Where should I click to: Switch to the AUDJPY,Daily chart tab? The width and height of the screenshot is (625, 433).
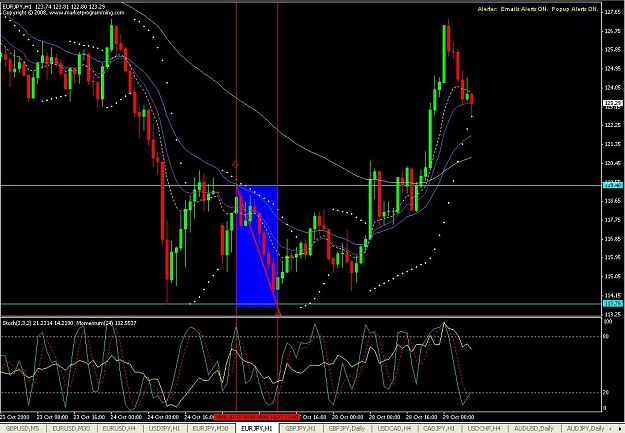pyautogui.click(x=586, y=429)
